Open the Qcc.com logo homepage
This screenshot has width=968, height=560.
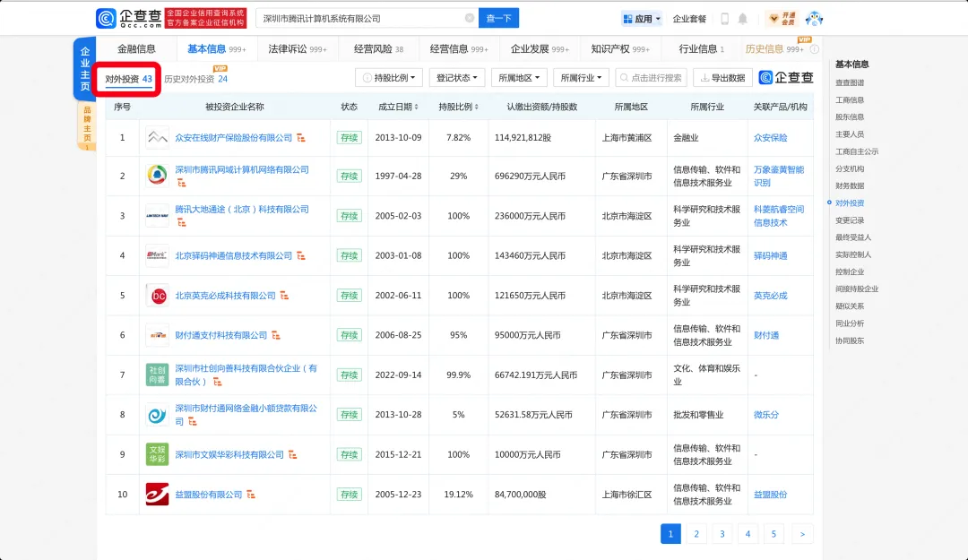[x=128, y=19]
